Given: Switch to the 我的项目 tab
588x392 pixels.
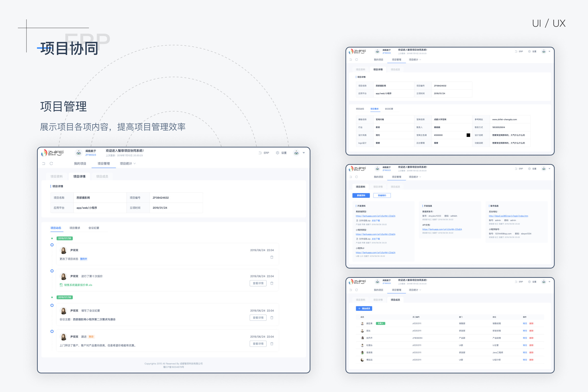Looking at the screenshot, I should pyautogui.click(x=80, y=163).
